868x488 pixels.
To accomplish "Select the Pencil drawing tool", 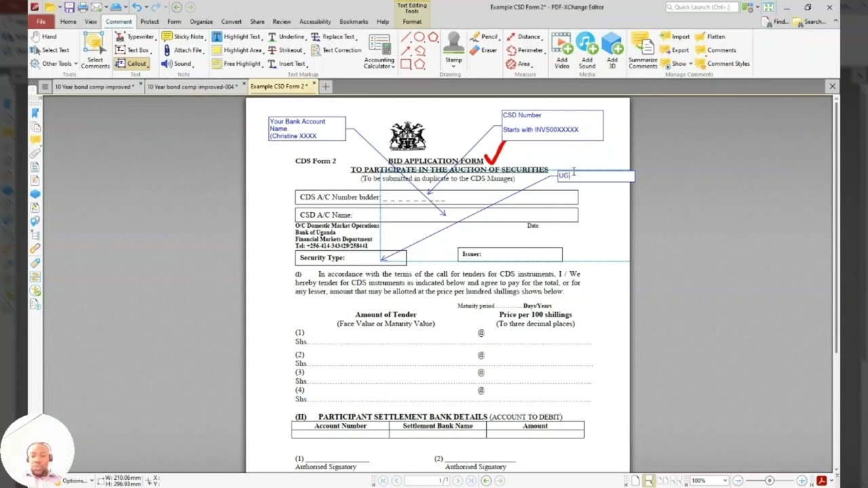I will click(484, 37).
